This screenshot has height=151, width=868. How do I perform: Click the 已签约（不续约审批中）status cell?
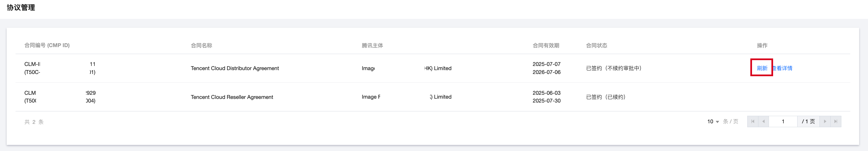point(614,68)
